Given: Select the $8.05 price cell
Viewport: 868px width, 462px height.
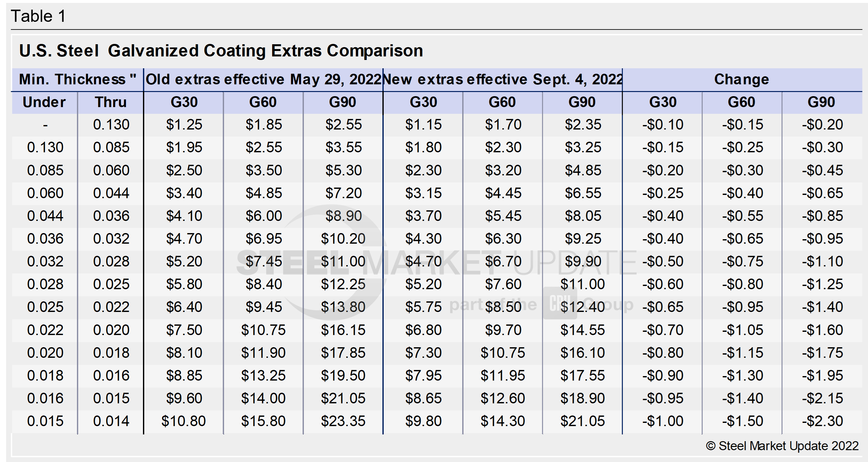Looking at the screenshot, I should pos(583,216).
